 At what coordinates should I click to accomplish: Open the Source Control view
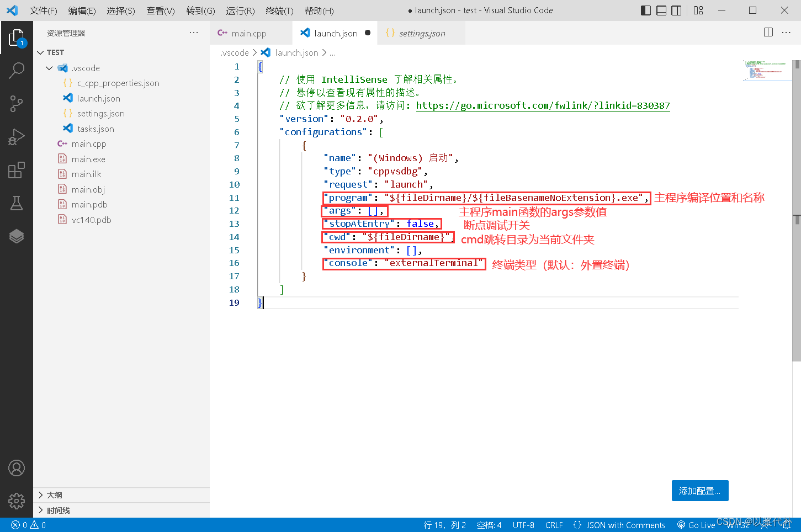click(17, 104)
